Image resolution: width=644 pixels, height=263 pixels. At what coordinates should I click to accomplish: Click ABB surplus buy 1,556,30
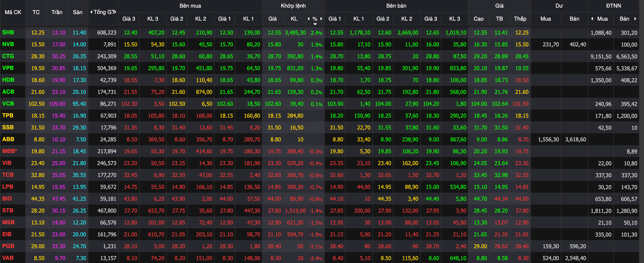click(549, 140)
